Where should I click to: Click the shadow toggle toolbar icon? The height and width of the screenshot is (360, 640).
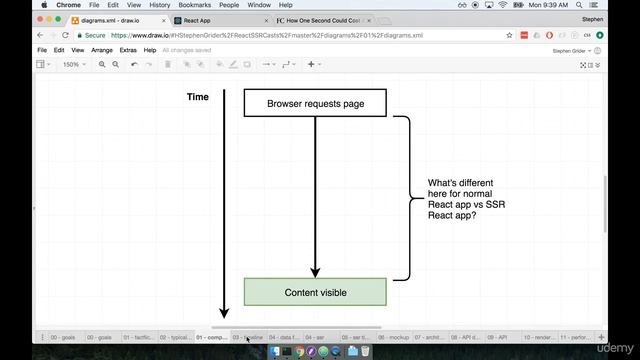coord(247,64)
